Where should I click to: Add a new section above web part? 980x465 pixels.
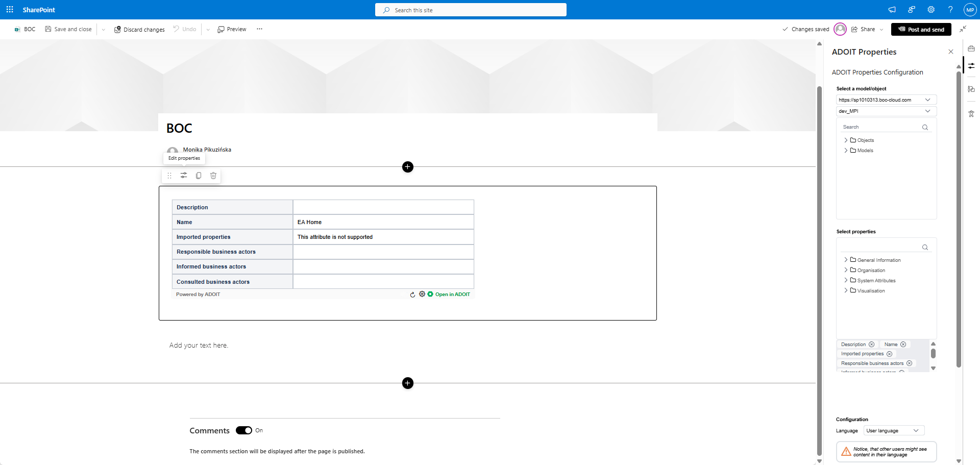point(408,167)
